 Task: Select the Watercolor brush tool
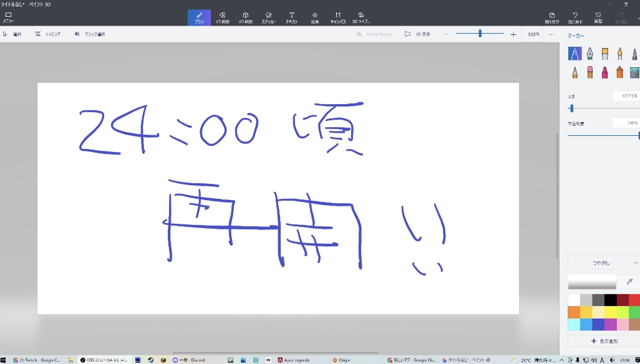coord(619,54)
